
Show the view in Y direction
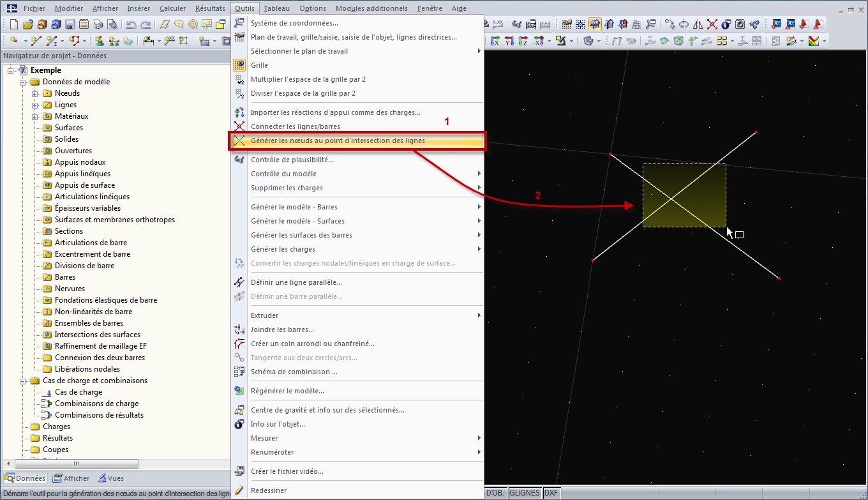pos(509,41)
